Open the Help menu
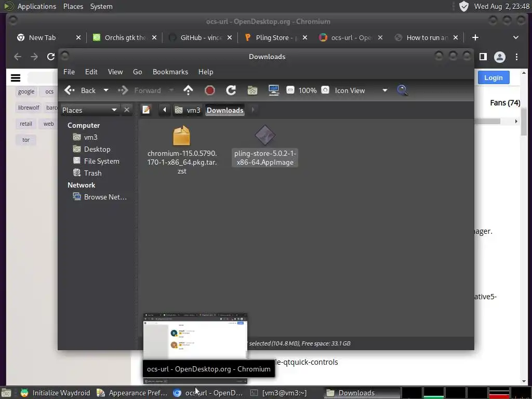Image resolution: width=532 pixels, height=399 pixels. pos(206,72)
